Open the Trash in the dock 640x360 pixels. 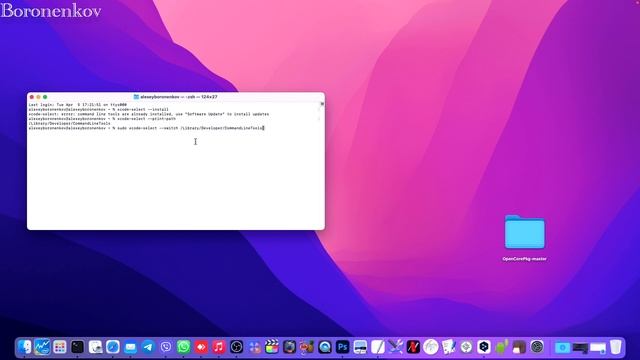tap(616, 347)
